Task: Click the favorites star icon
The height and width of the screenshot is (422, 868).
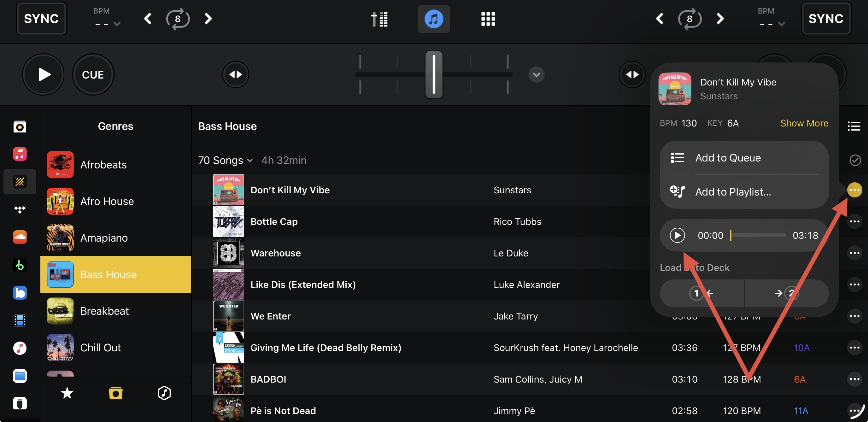Action: click(67, 393)
